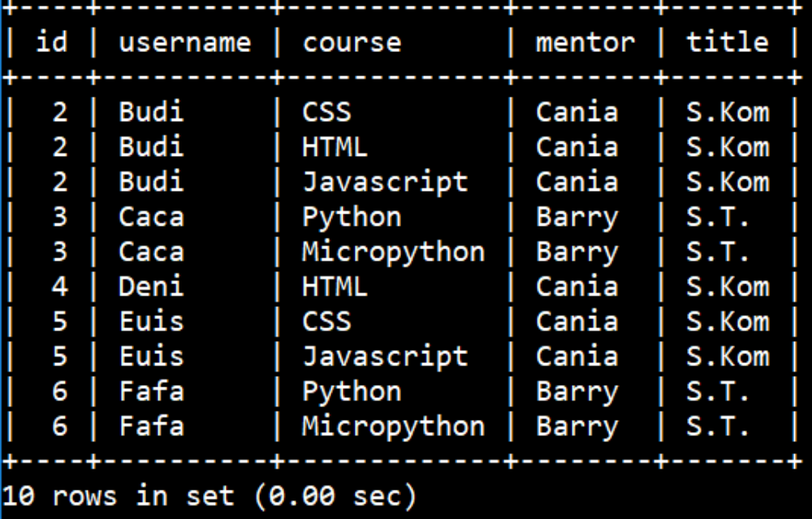Click Micropython in Fafa's row
This screenshot has height=519, width=812.
(x=394, y=426)
